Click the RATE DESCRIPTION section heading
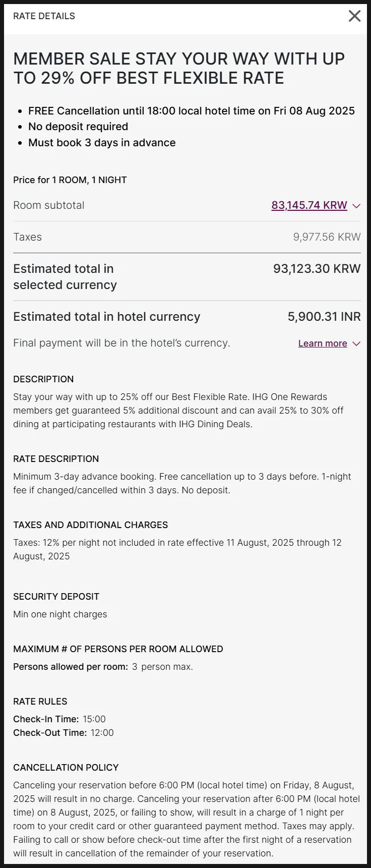 click(56, 459)
